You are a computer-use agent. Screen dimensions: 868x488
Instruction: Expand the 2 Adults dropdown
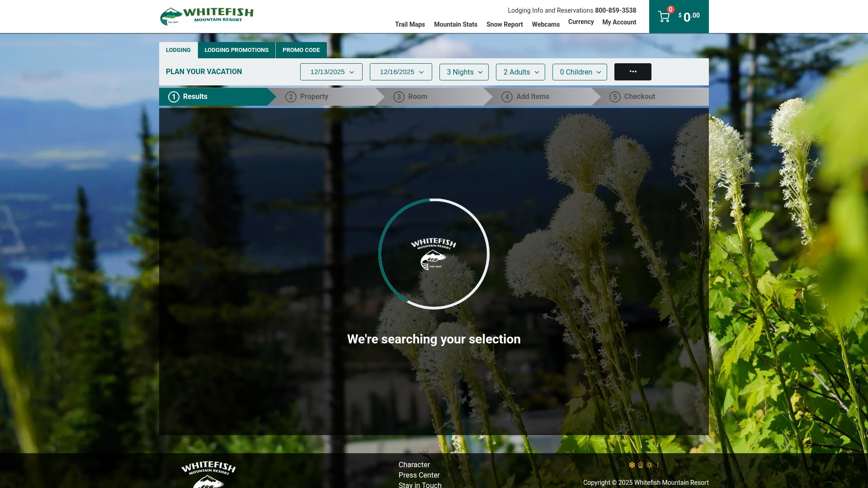[x=520, y=72]
